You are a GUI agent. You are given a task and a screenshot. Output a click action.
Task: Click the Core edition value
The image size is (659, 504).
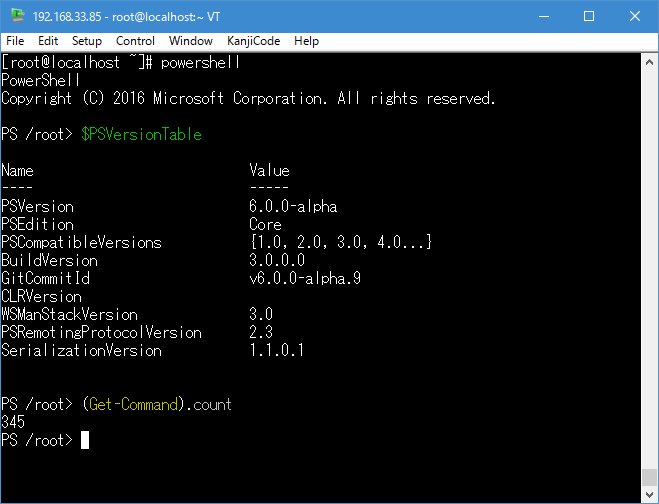click(265, 224)
